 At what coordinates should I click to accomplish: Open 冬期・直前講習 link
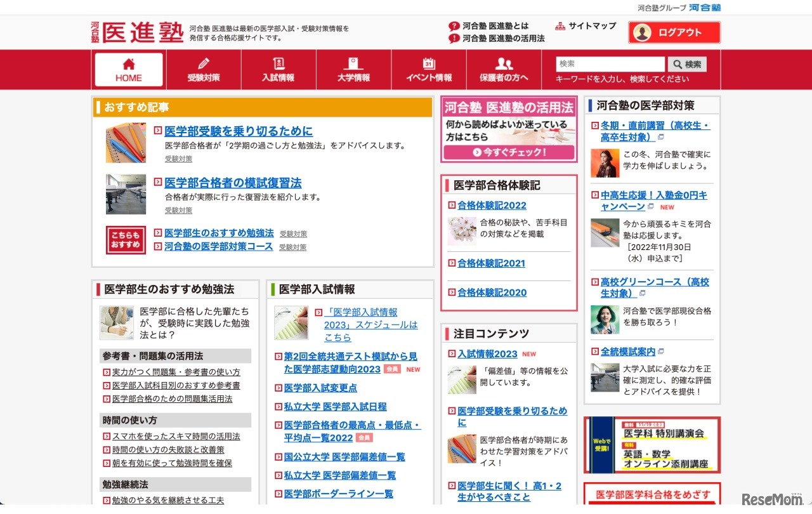point(655,131)
